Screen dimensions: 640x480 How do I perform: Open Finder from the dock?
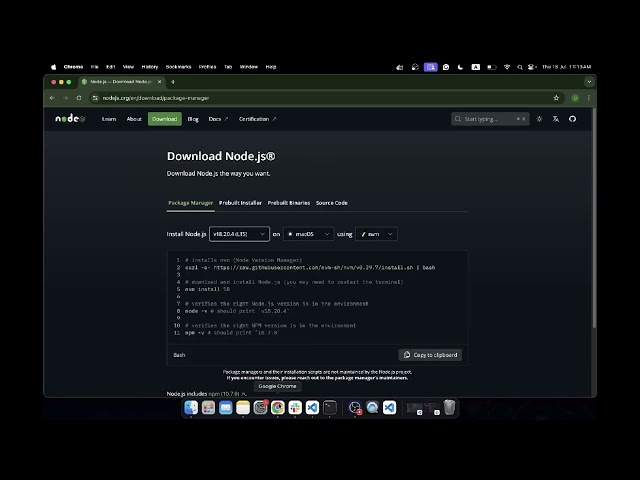click(x=191, y=407)
